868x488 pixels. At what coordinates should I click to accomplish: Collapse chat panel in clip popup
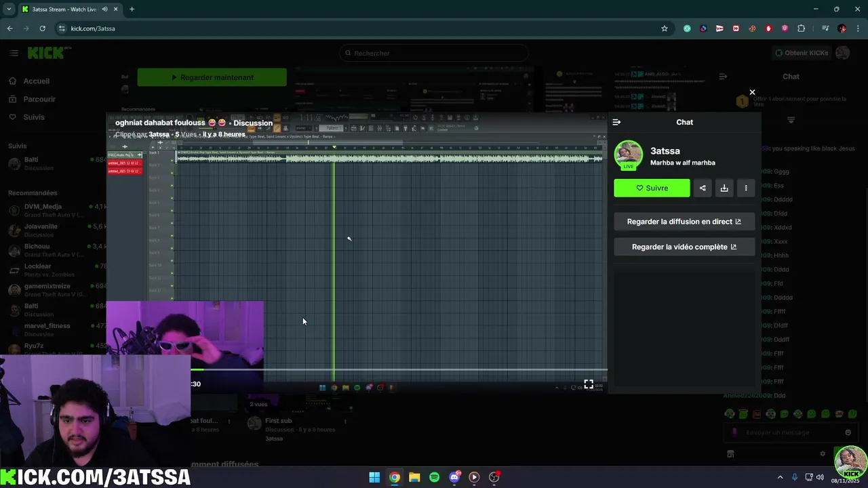click(616, 122)
